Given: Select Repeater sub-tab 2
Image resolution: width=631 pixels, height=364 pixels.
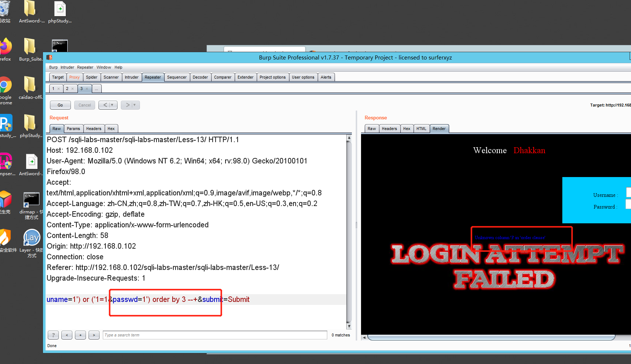Looking at the screenshot, I should pyautogui.click(x=68, y=89).
